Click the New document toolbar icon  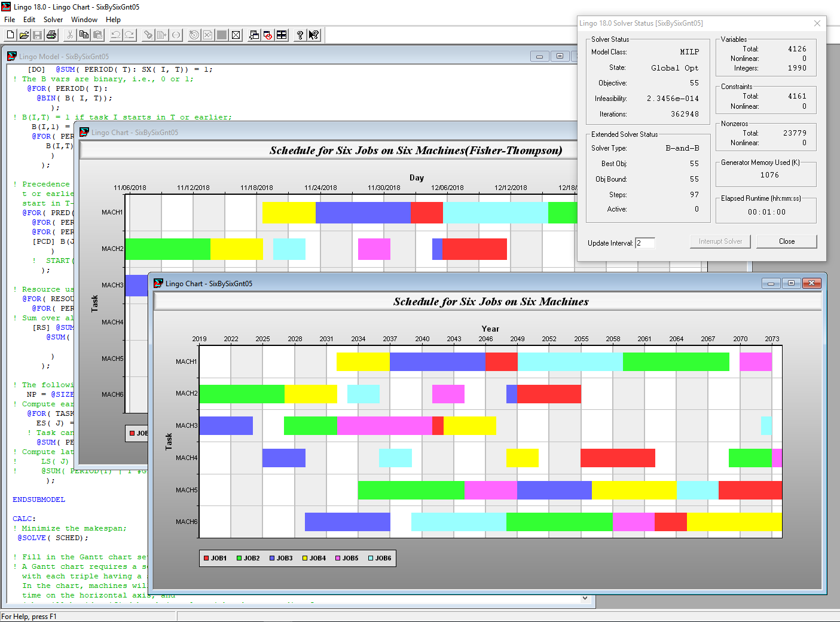pyautogui.click(x=10, y=35)
